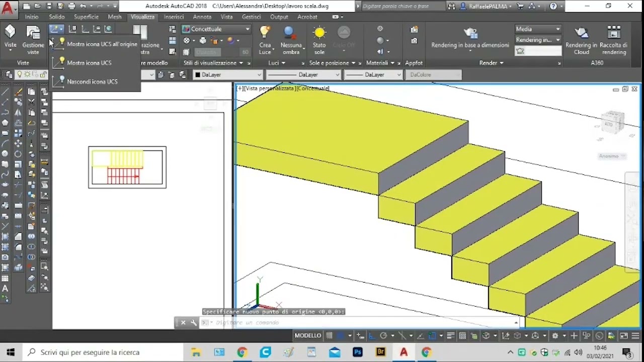Click the Vista personalizzata viewport label
This screenshot has width=644, height=362.
[271, 88]
